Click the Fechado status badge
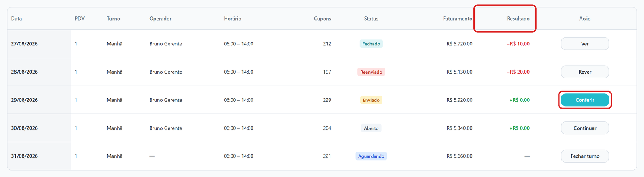This screenshot has height=177, width=644. click(x=371, y=44)
